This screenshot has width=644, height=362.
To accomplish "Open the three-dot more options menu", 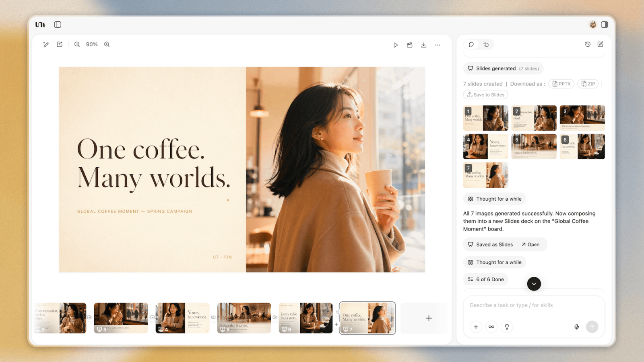I will [438, 45].
